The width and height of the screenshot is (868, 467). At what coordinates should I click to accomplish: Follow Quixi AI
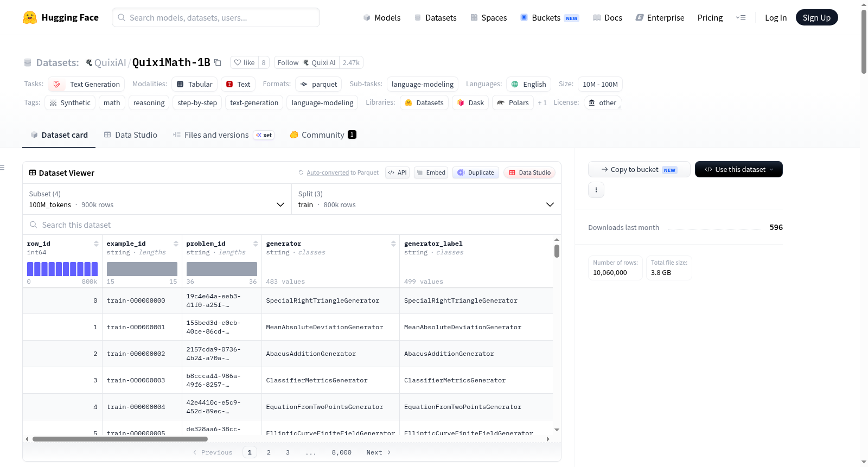click(307, 62)
